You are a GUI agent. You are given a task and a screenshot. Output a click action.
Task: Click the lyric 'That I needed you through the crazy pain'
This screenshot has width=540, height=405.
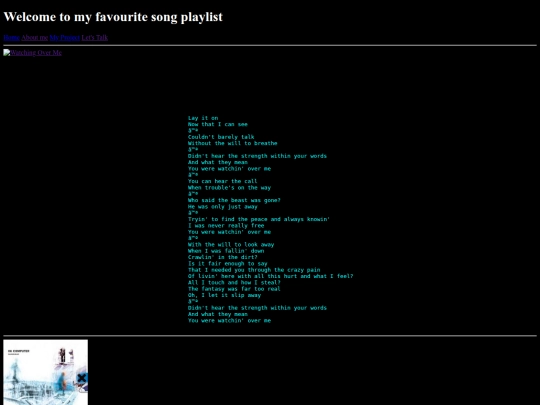click(x=254, y=270)
